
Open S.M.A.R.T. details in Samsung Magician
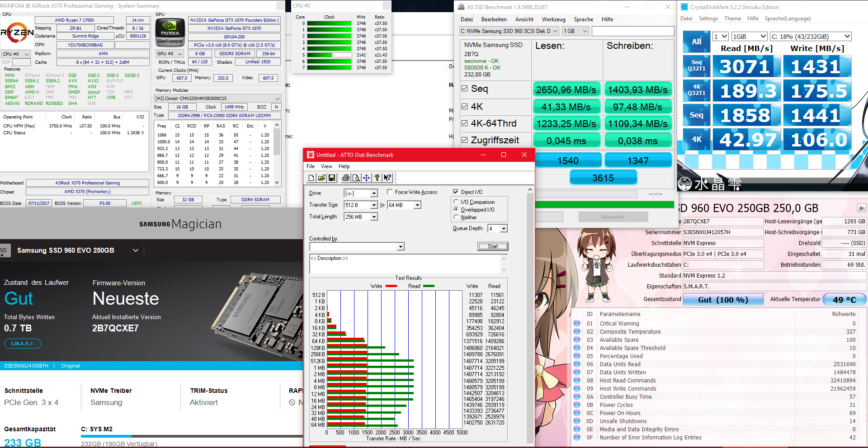(23, 344)
